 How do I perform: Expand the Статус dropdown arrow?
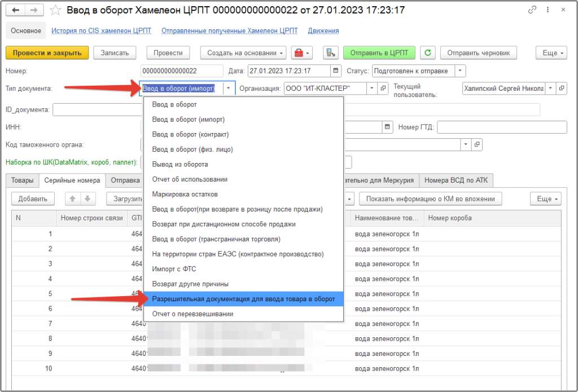(x=460, y=71)
